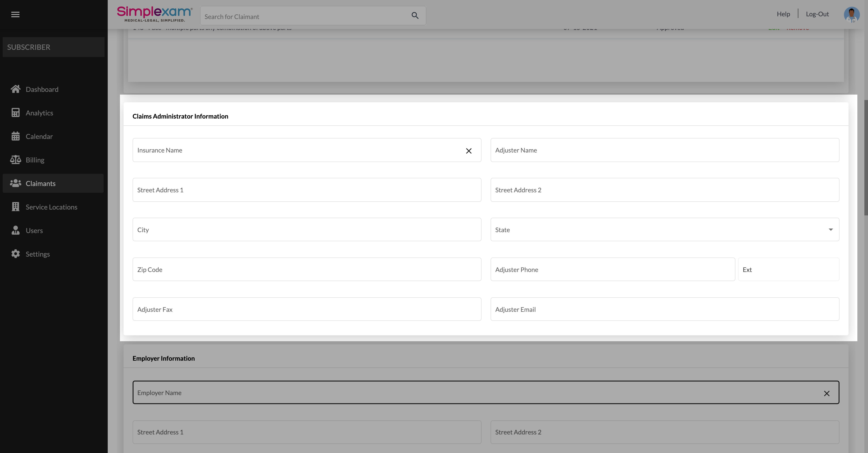Clear the Insurance Name field
The width and height of the screenshot is (868, 453).
click(x=468, y=151)
